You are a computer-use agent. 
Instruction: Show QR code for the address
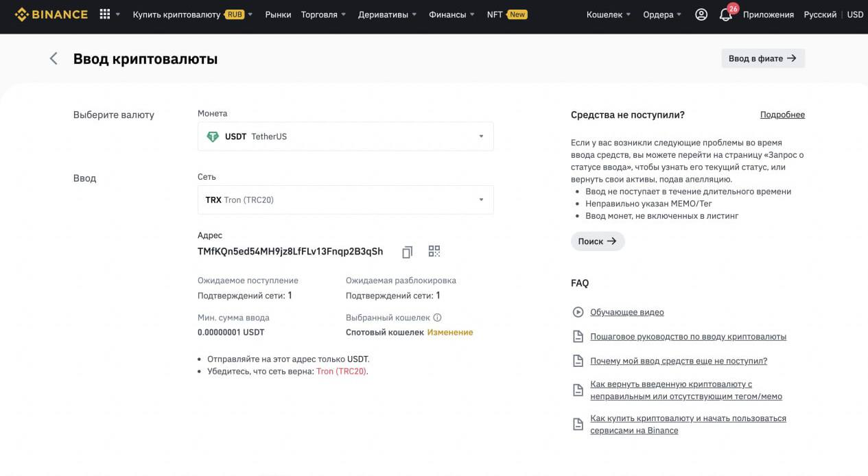tap(434, 251)
